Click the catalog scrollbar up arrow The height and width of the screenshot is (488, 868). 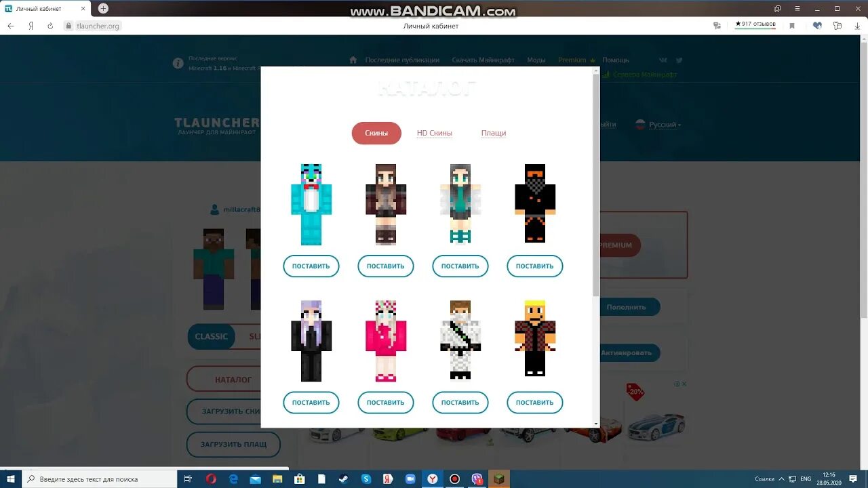(x=596, y=70)
